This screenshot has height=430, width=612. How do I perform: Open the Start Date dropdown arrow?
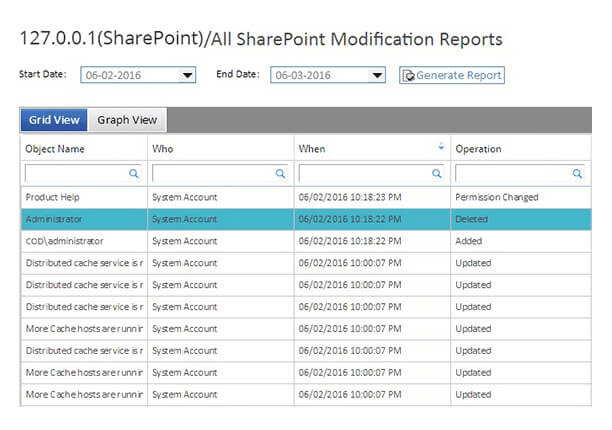(x=187, y=75)
